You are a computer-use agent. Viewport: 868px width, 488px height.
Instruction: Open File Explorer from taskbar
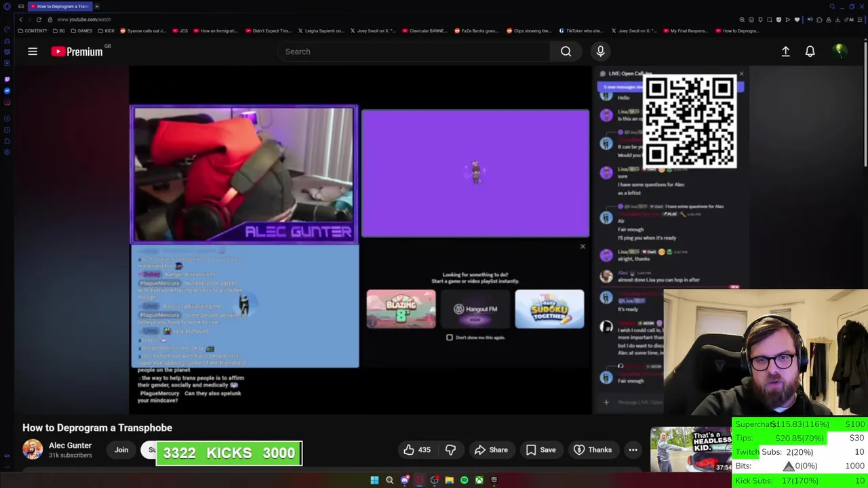449,480
